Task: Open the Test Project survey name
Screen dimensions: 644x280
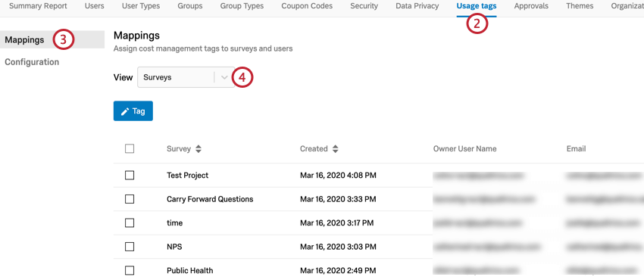Action: (188, 176)
